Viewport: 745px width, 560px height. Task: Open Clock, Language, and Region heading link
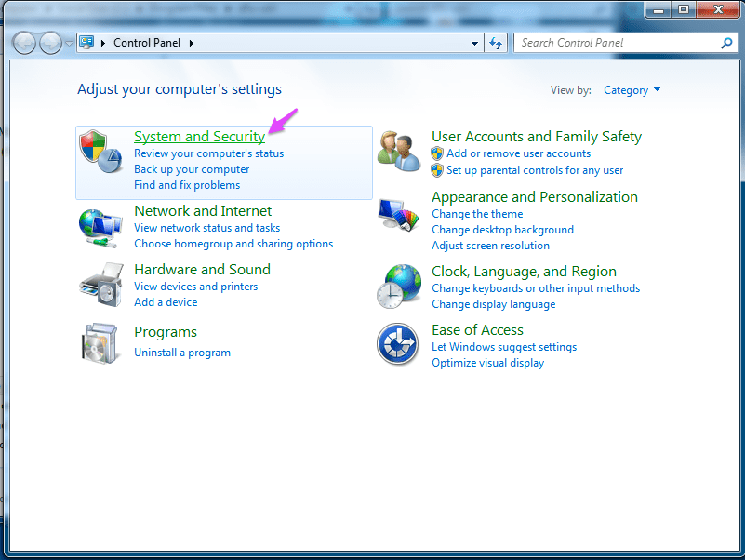pos(524,272)
